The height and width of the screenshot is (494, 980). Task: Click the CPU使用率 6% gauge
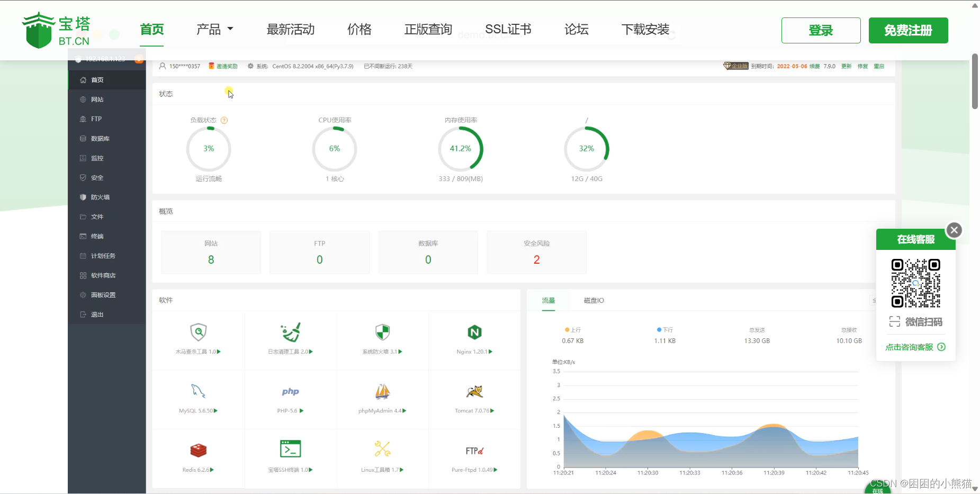335,149
